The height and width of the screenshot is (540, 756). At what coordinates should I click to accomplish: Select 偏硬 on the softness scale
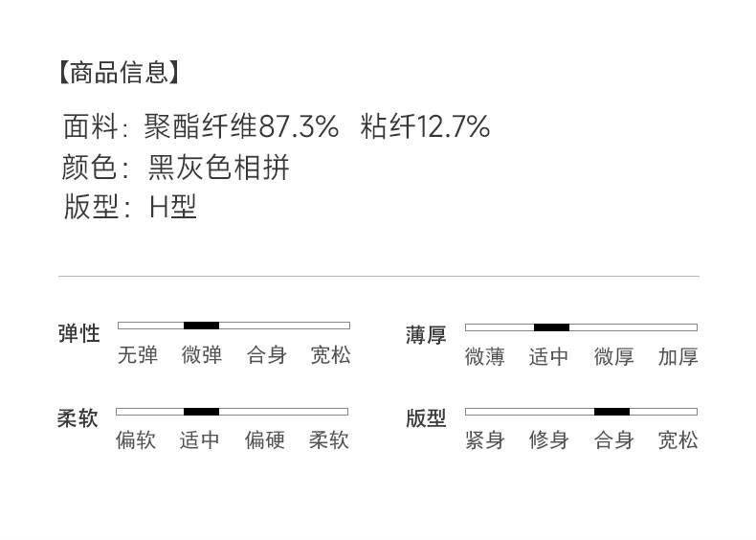pos(264,440)
